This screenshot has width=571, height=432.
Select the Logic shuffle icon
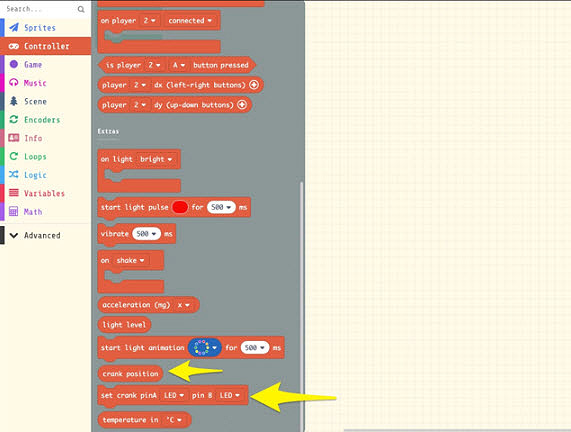(x=14, y=174)
